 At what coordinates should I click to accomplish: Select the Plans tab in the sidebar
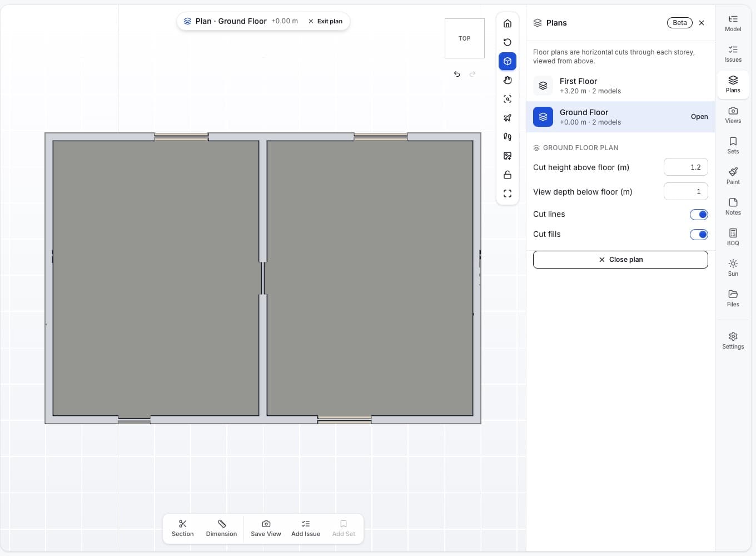click(x=733, y=85)
